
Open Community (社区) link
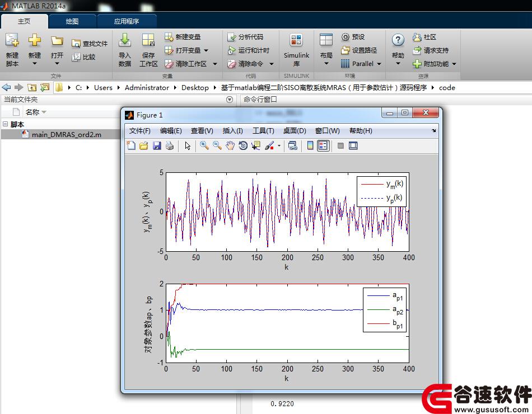tap(424, 37)
